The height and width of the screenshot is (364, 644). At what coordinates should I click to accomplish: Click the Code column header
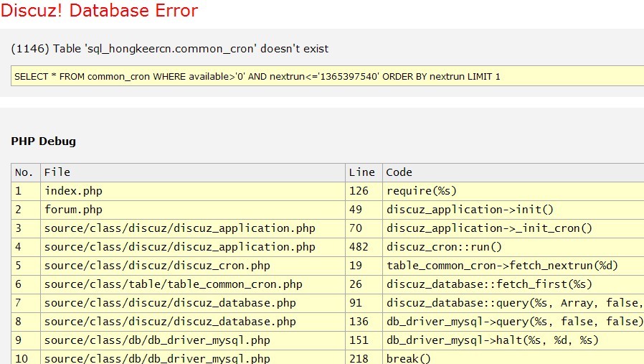[x=513, y=173]
